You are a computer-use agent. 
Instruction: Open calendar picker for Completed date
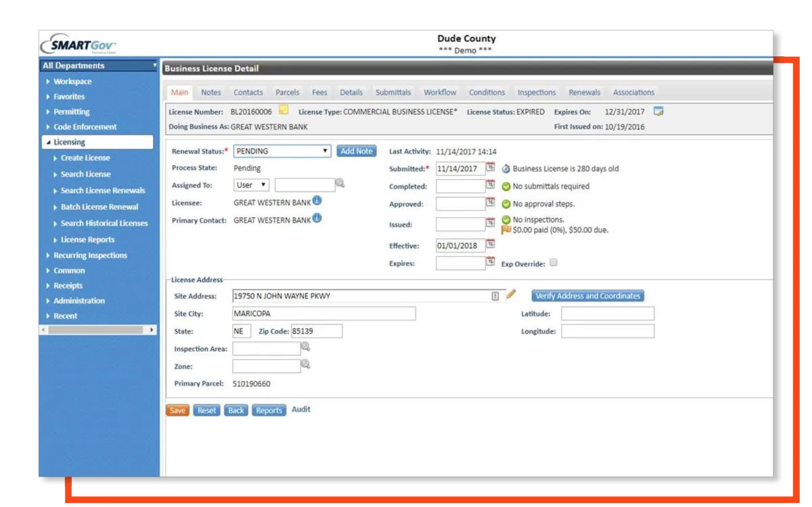[491, 185]
